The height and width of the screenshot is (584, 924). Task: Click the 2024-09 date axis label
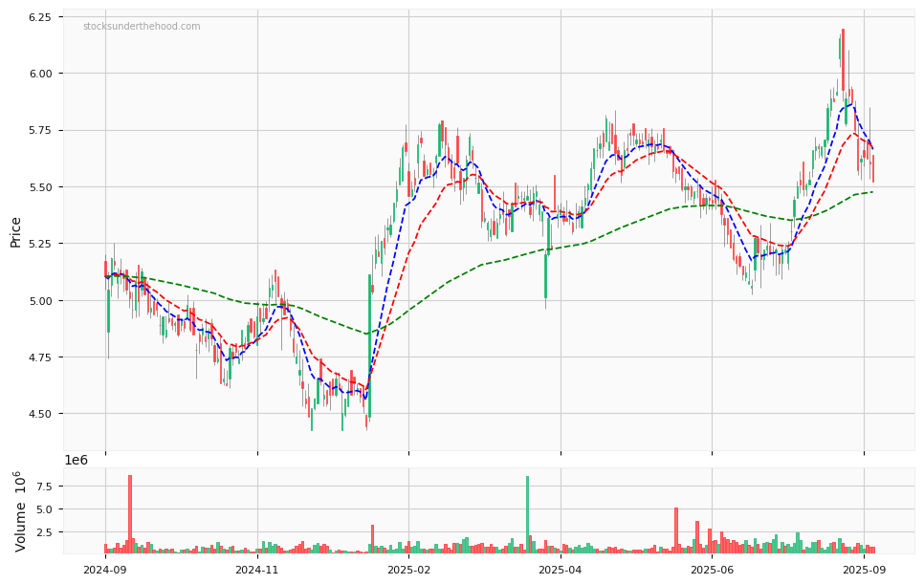click(x=105, y=570)
